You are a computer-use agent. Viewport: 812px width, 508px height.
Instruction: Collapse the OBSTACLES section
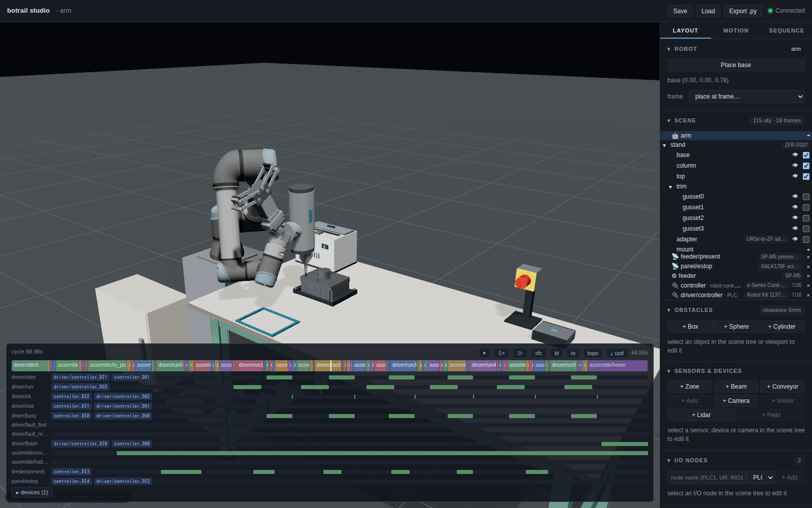669,310
